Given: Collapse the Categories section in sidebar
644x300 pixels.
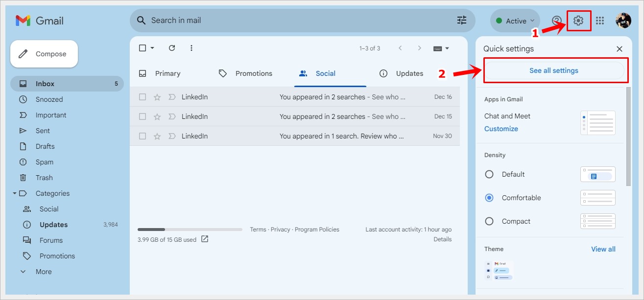Looking at the screenshot, I should coord(15,193).
